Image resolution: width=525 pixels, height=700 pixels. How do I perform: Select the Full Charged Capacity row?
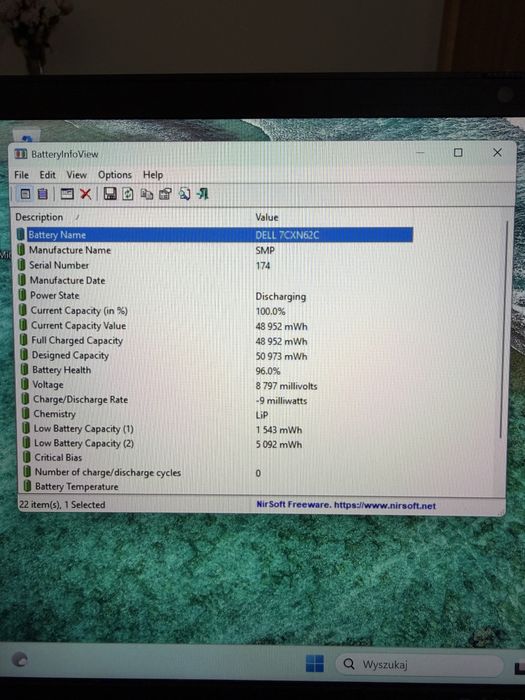215,341
